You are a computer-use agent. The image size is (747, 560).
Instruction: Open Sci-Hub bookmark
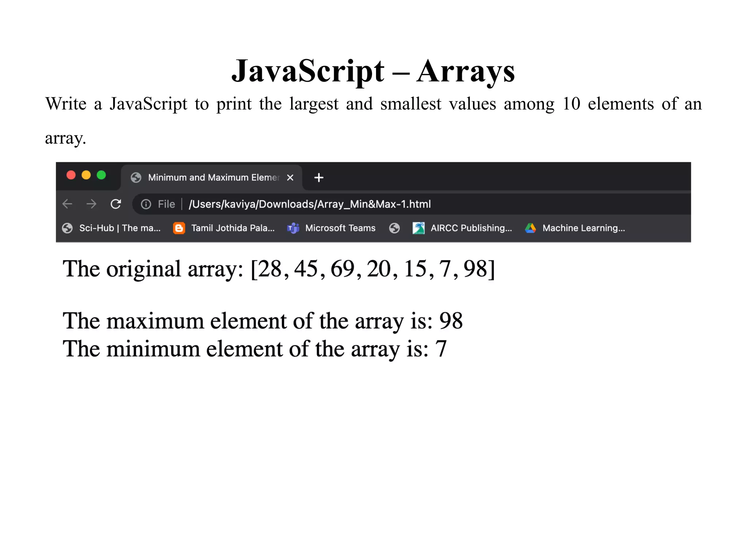point(111,228)
